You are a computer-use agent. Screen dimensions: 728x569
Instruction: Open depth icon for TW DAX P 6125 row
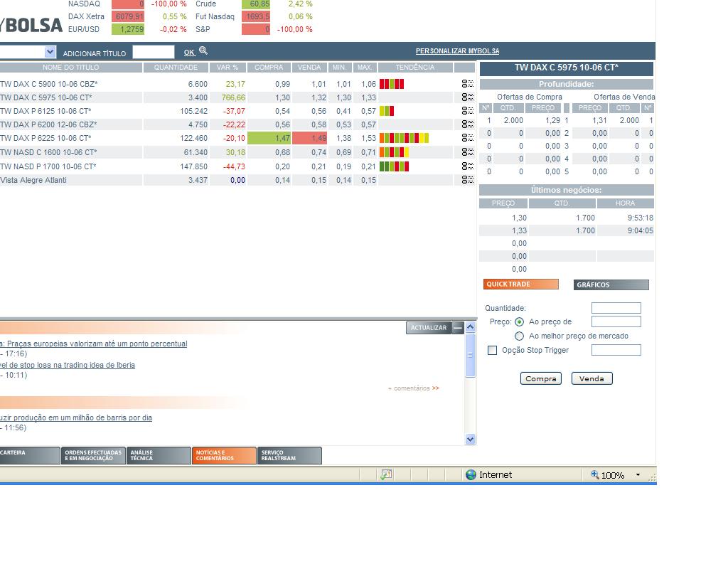[468, 110]
